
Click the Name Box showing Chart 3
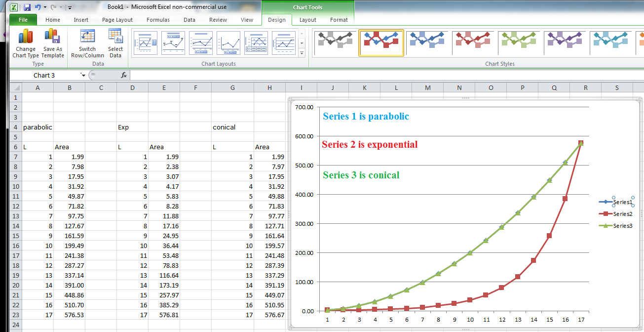tap(44, 75)
